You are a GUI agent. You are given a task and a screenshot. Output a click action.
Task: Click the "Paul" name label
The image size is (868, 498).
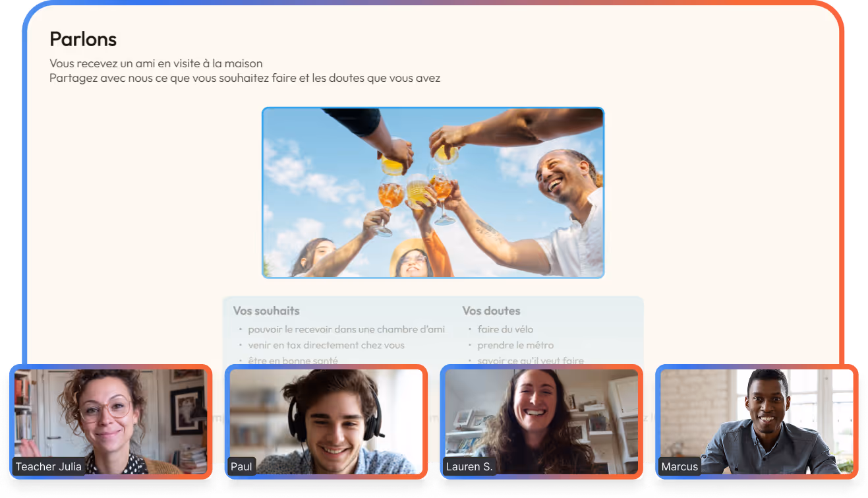[241, 466]
